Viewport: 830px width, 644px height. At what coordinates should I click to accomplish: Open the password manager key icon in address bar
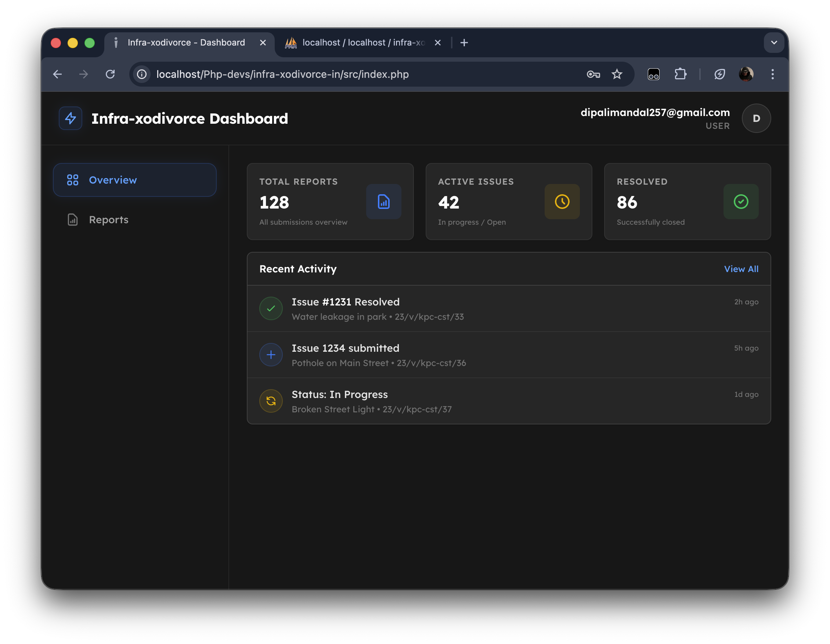(x=594, y=75)
